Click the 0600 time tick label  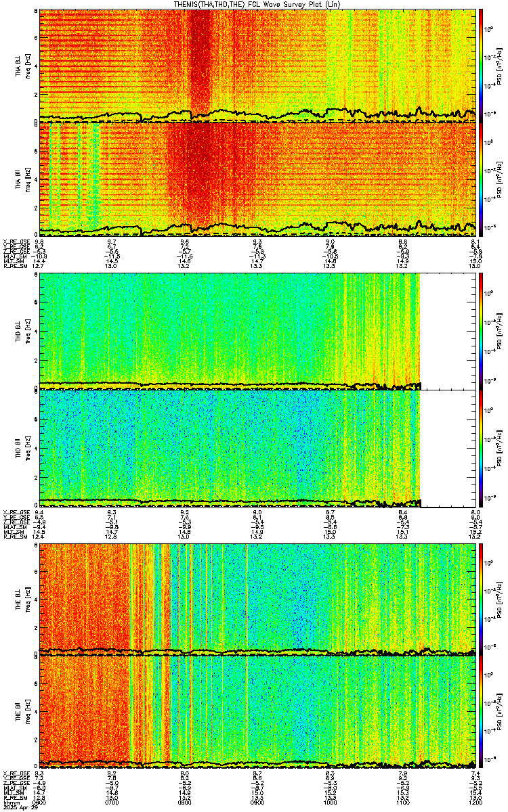tap(40, 802)
